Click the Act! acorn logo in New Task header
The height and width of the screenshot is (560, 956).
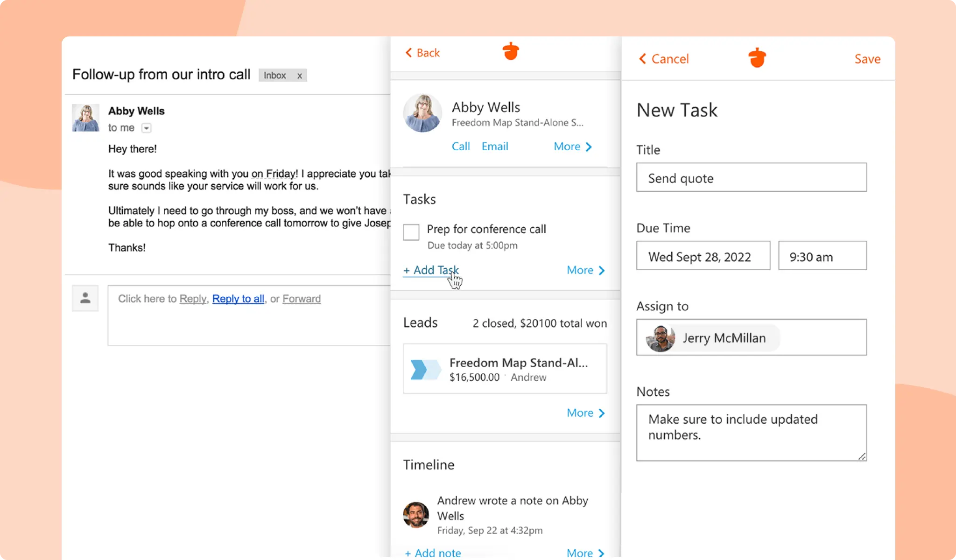coord(758,57)
